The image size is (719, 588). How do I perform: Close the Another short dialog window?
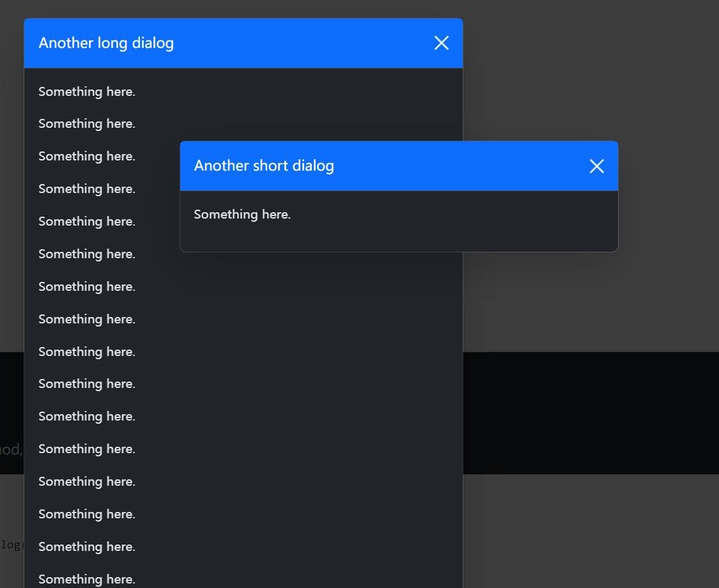(x=596, y=166)
